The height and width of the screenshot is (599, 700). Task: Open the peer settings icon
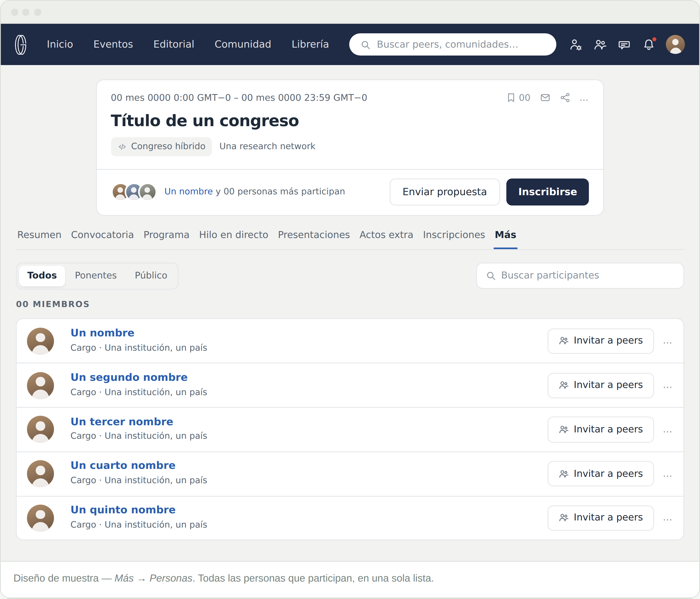coord(575,45)
